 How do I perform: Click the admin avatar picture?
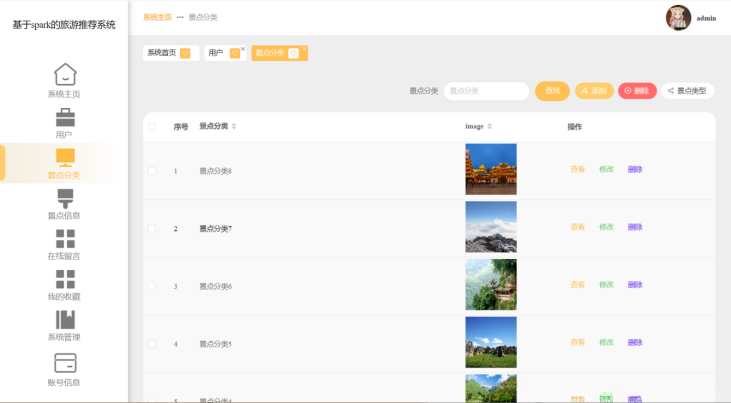coord(678,18)
